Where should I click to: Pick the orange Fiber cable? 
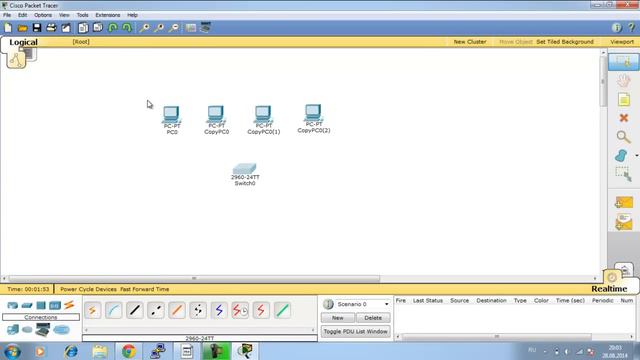[x=177, y=311]
